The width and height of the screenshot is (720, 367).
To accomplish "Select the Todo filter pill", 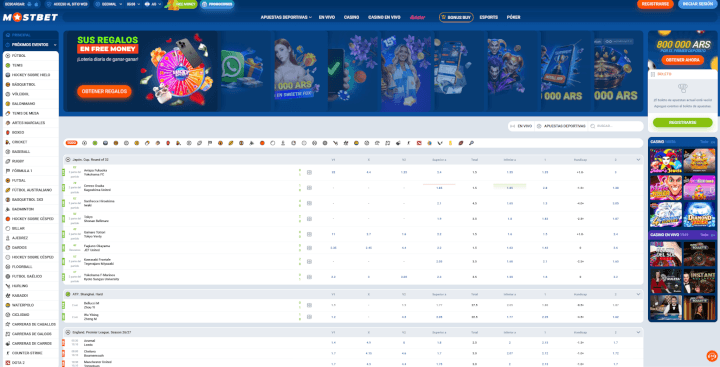I will pyautogui.click(x=71, y=143).
